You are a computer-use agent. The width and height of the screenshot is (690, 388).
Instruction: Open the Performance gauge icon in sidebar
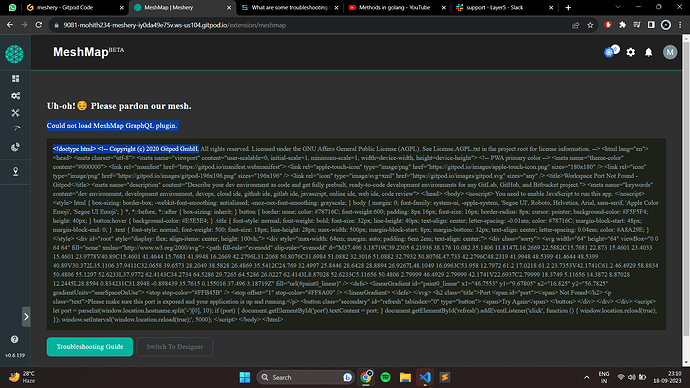16,129
